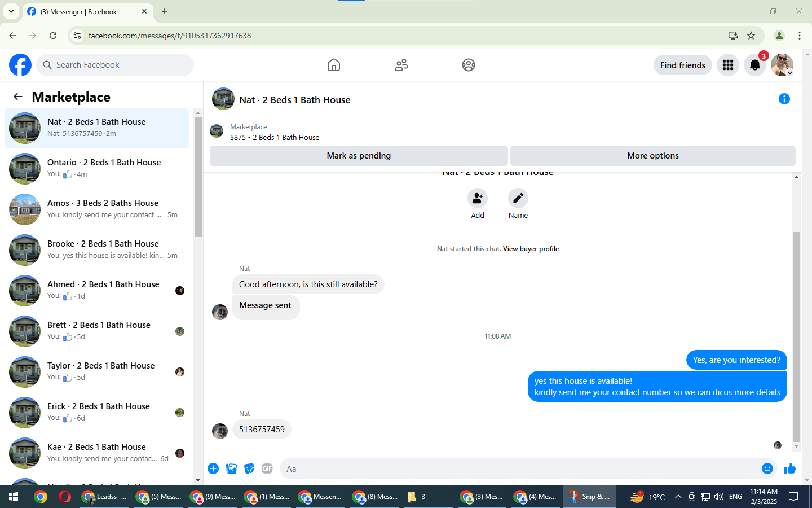Go back from Marketplace chats list

tap(18, 97)
